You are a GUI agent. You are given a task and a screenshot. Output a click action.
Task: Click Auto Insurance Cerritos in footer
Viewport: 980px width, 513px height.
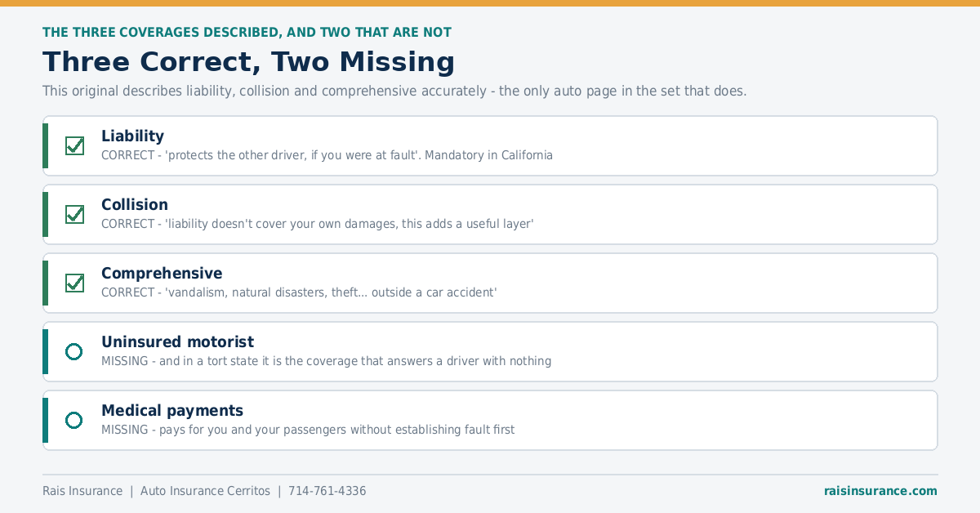click(x=205, y=491)
